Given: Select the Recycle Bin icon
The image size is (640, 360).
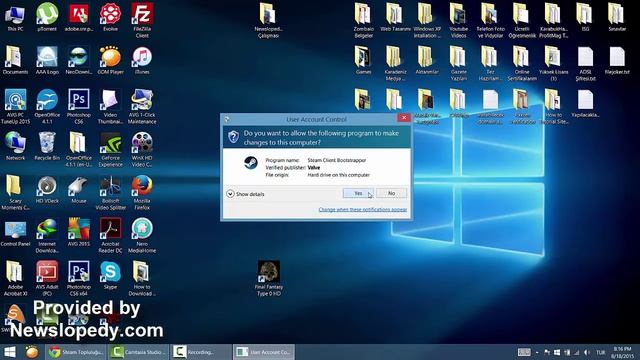Looking at the screenshot, I should point(47,146).
